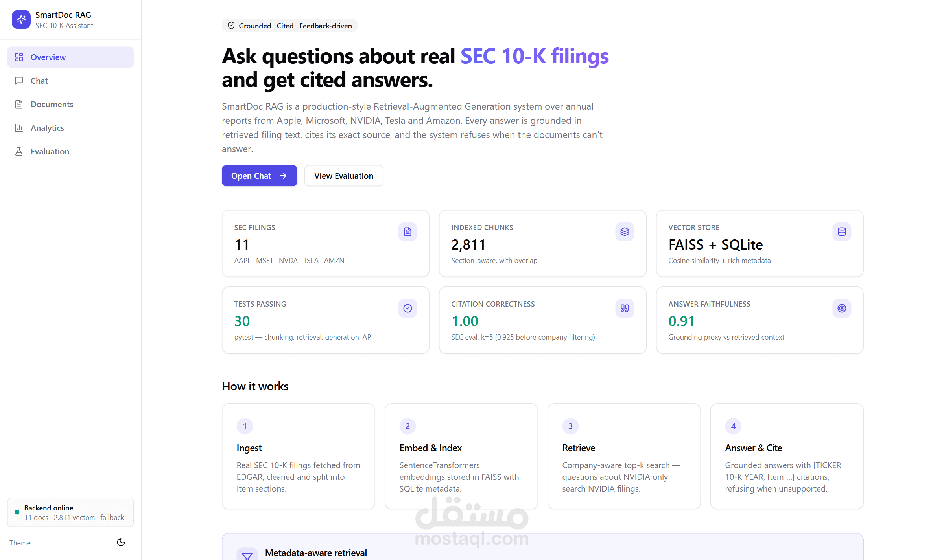The image size is (944, 560).
Task: Click the Ingest step card
Action: coord(298,456)
